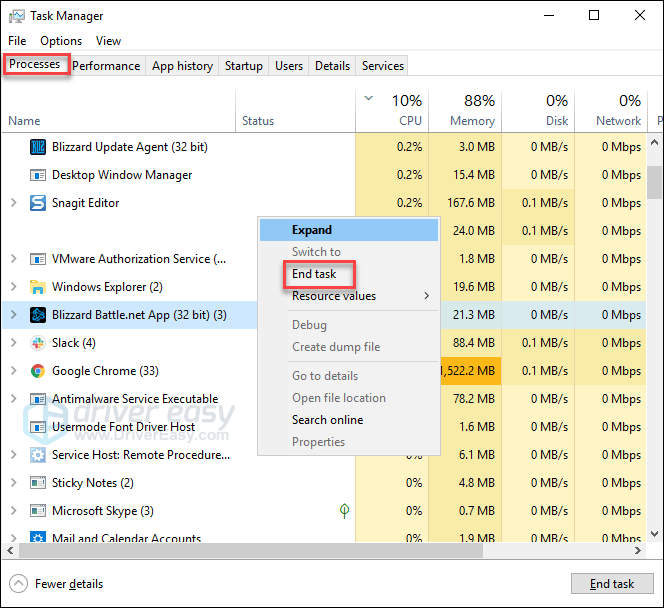This screenshot has width=664, height=608.
Task: Sort by the Disk column header
Action: click(x=538, y=111)
